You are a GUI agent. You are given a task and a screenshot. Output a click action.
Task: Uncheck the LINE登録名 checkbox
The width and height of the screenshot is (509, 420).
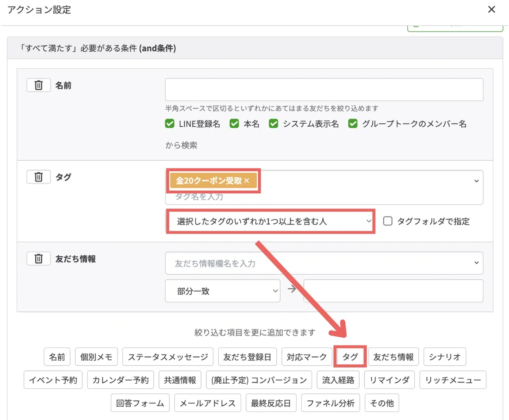point(170,124)
